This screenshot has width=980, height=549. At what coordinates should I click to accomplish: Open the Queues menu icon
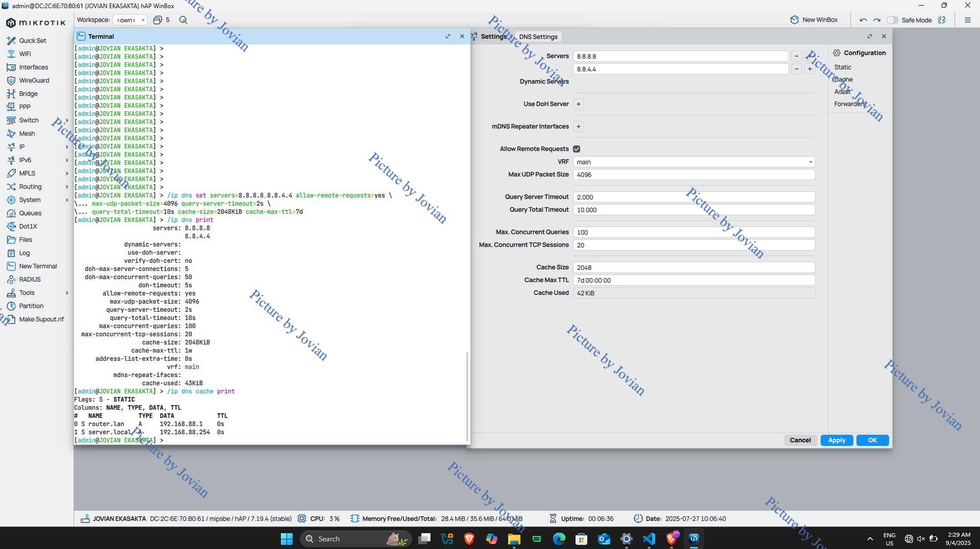click(x=11, y=213)
